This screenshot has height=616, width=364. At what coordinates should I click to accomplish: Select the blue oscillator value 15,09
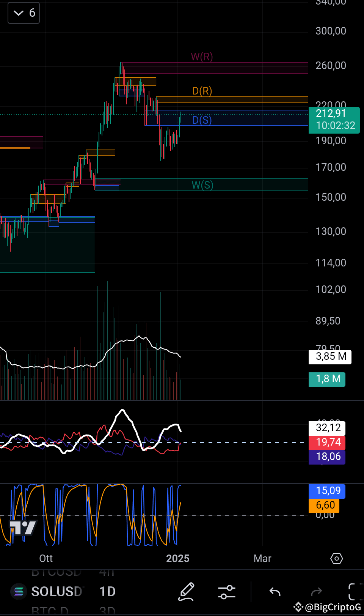point(327,491)
